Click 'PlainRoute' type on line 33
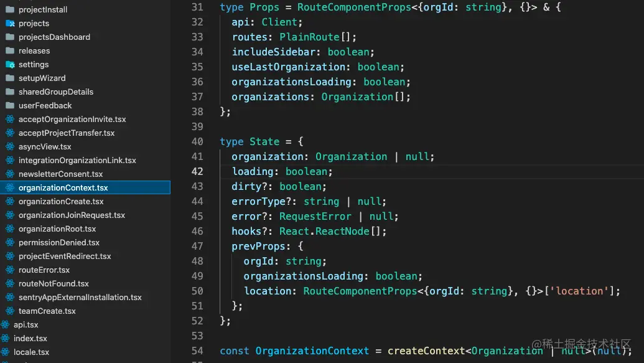The height and width of the screenshot is (363, 644). pyautogui.click(x=309, y=37)
